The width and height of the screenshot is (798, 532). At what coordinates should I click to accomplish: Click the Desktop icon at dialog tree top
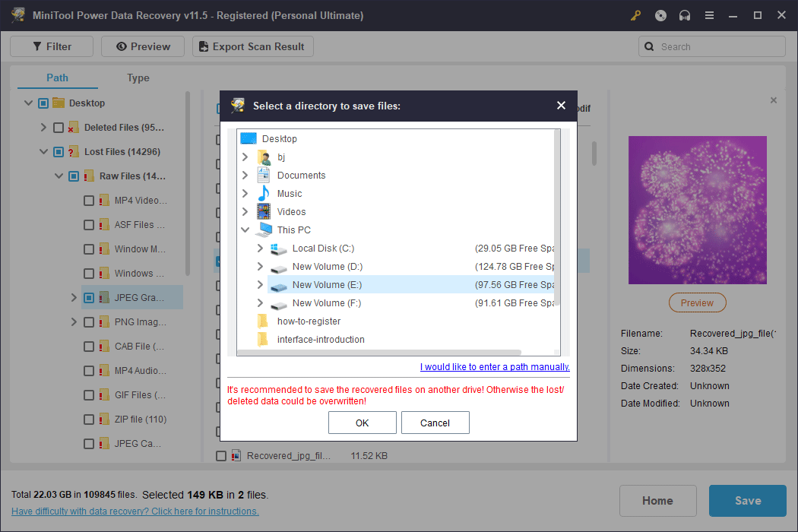coord(249,138)
